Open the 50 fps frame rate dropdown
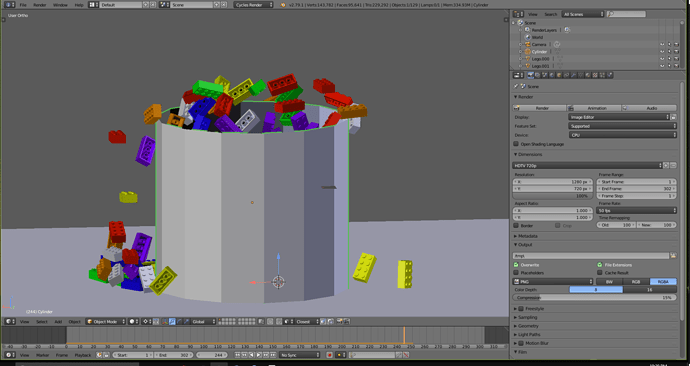 (x=636, y=211)
